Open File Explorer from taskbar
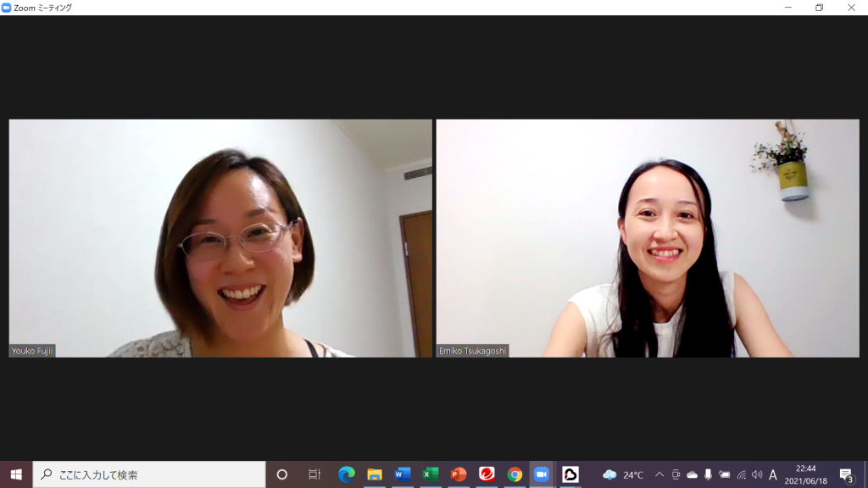 pos(375,474)
